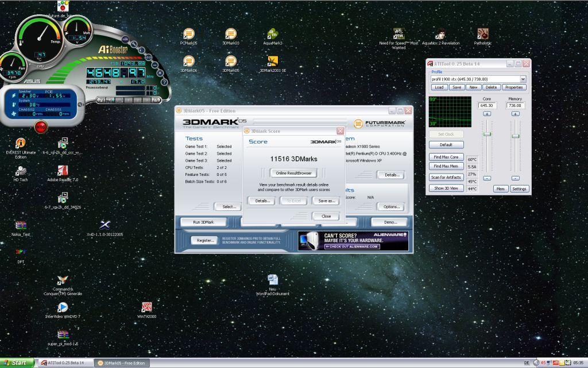Screen dimensions: 588x368
Task: Click the Mem button in ATITool
Action: click(501, 189)
